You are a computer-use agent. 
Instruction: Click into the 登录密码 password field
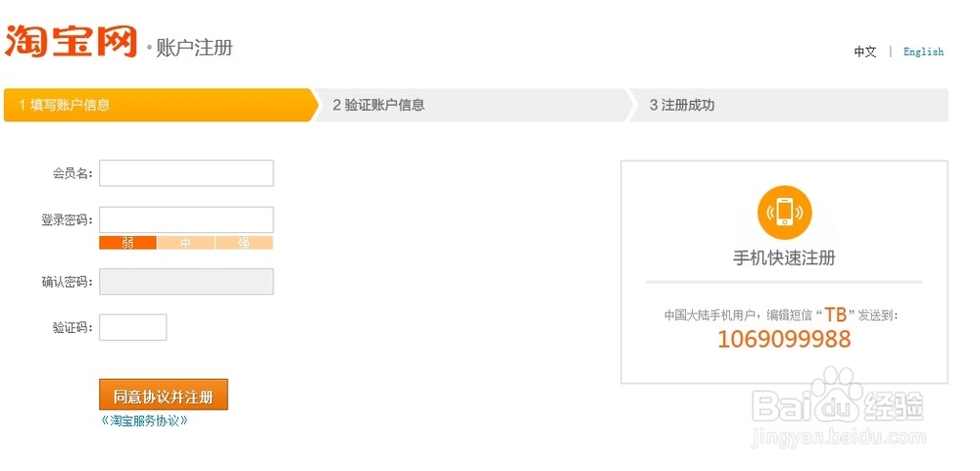tap(186, 219)
